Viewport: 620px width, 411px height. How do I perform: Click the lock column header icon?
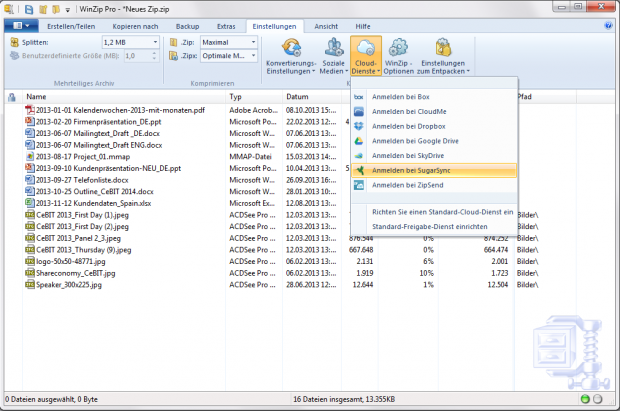pyautogui.click(x=12, y=97)
